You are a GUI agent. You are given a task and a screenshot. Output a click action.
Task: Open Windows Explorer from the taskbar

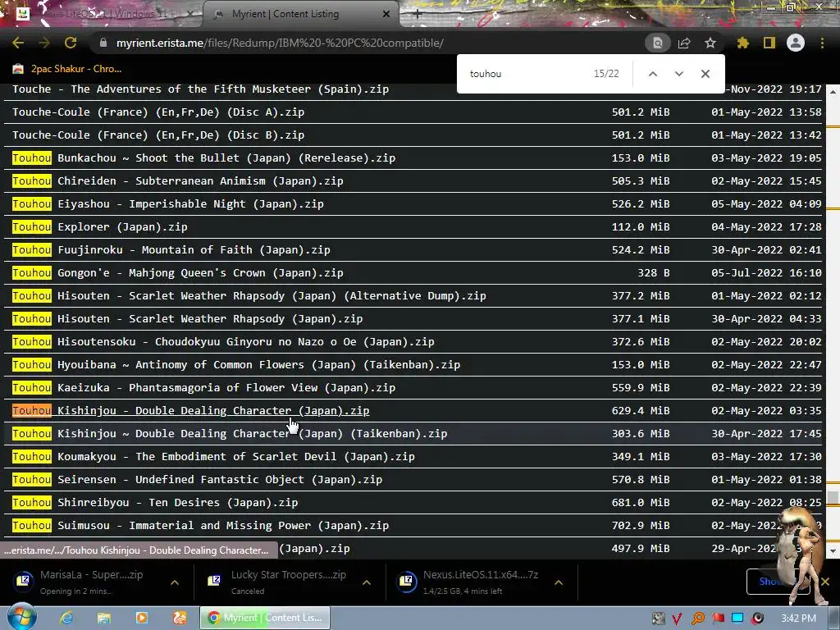click(104, 618)
